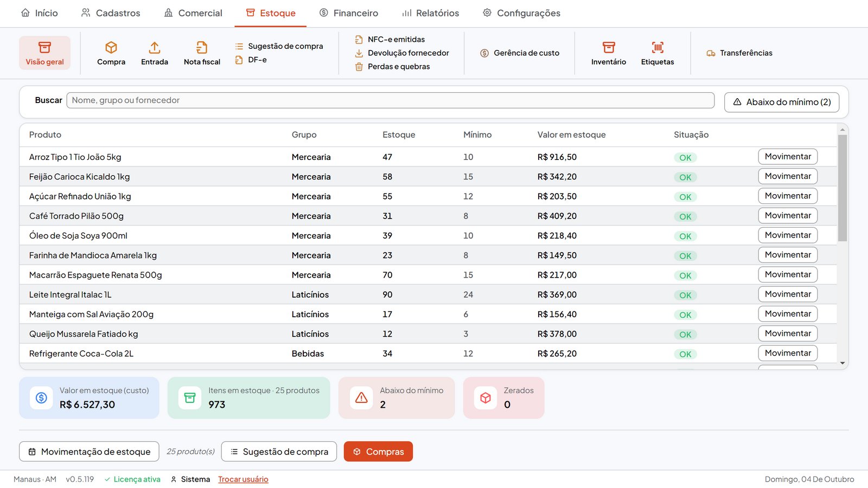Open the Configurações tab
The height and width of the screenshot is (488, 868).
521,13
